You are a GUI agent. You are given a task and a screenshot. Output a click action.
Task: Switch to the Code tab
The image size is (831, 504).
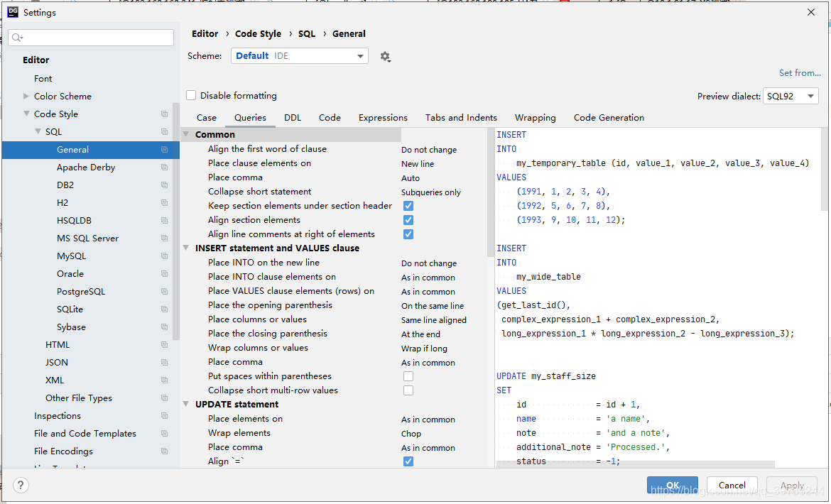330,118
